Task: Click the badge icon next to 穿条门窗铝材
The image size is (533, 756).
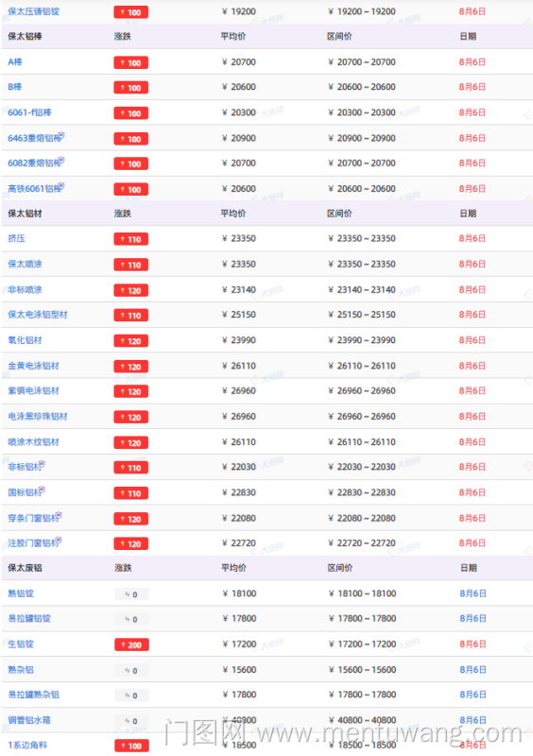Action: point(59,515)
